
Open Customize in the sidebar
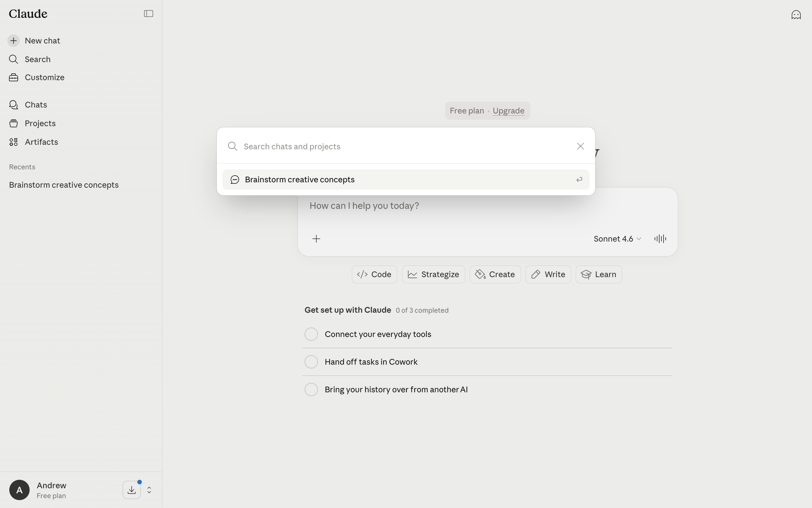[45, 78]
